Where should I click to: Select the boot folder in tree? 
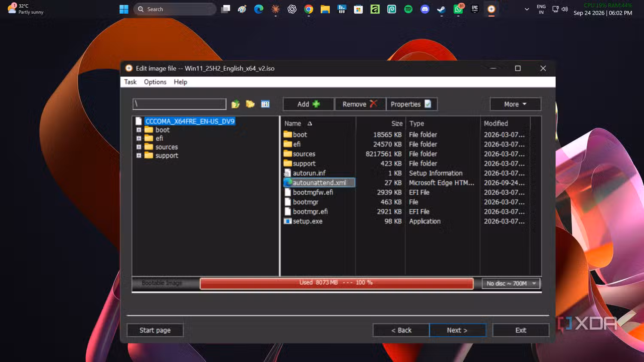pos(162,130)
